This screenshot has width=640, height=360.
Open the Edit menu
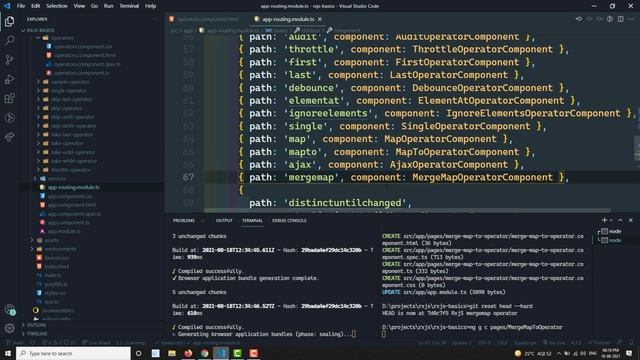coord(36,6)
